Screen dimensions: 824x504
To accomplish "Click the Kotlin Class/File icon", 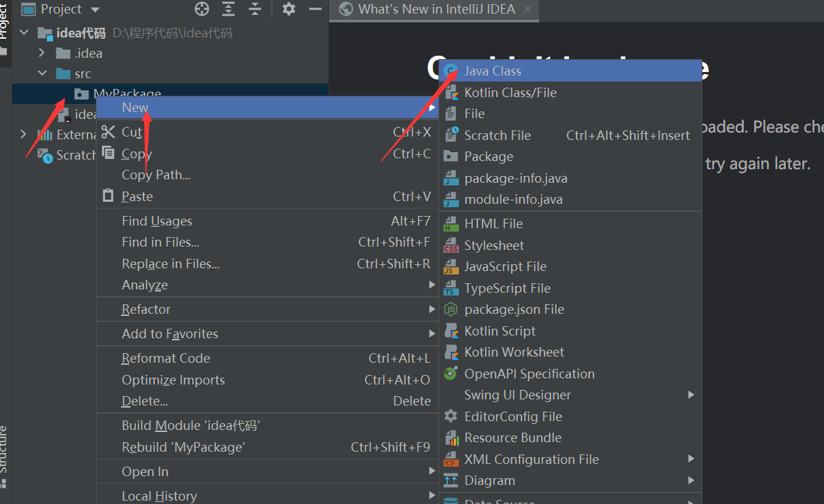I will coord(451,92).
